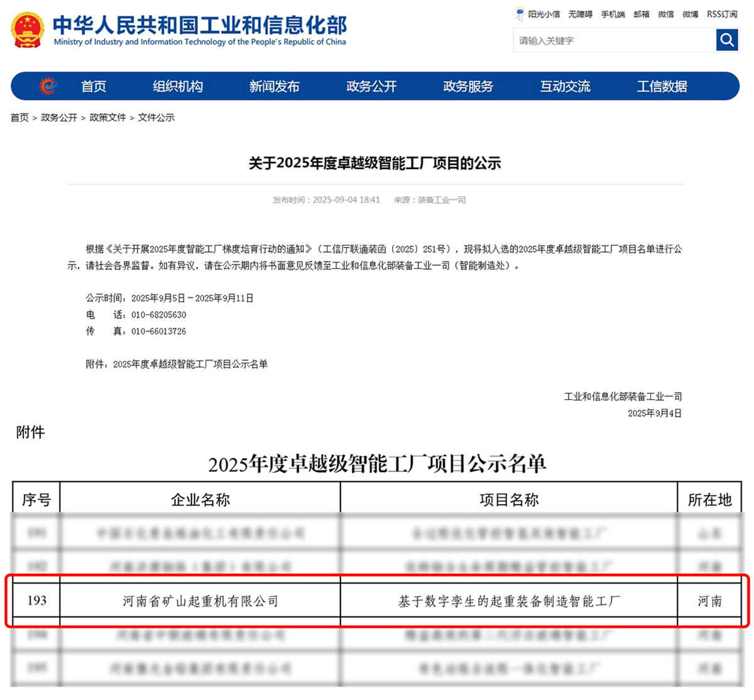Open the 邮箱 mailbox link
The image size is (754, 700).
[642, 14]
